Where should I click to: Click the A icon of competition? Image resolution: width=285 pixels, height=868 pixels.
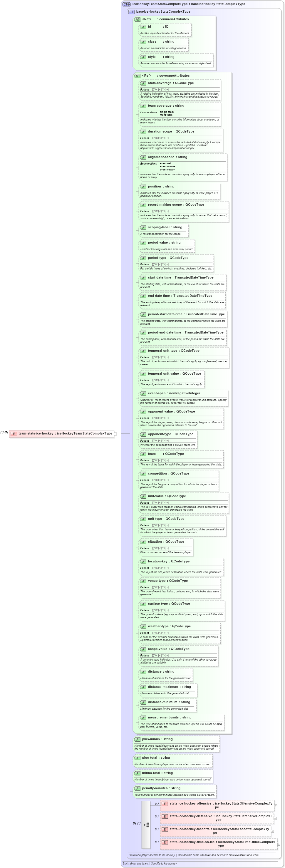pyautogui.click(x=143, y=474)
